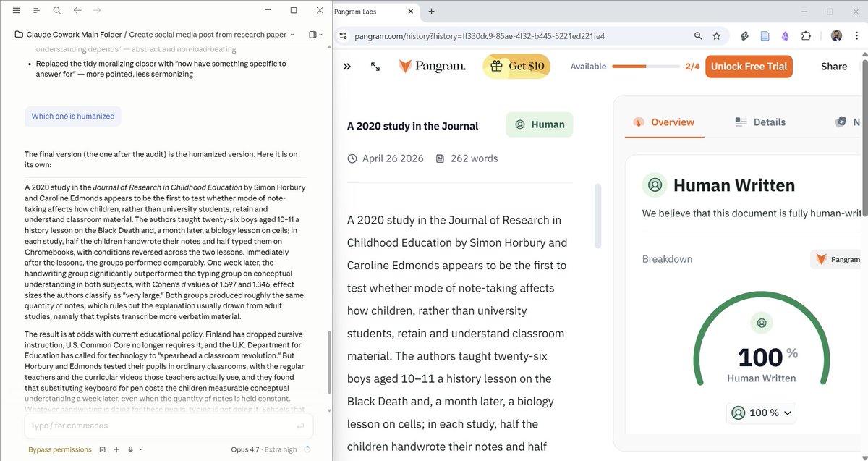Go forward in Claude navigation
Image resolution: width=868 pixels, height=461 pixels.
(97, 11)
